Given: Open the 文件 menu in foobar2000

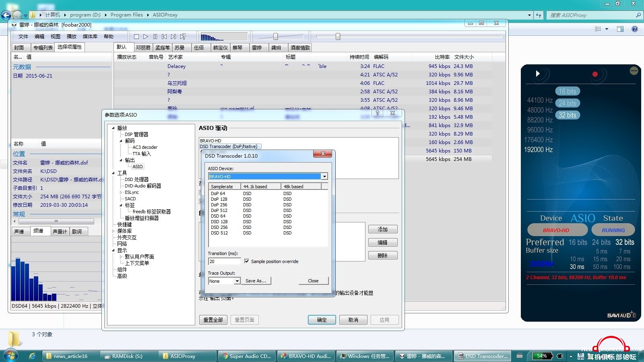Looking at the screenshot, I should coord(23,37).
